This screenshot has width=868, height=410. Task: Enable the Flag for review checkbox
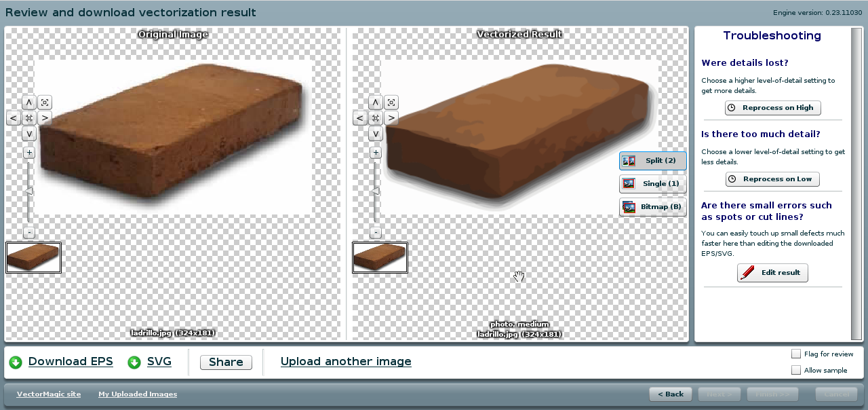pyautogui.click(x=796, y=354)
